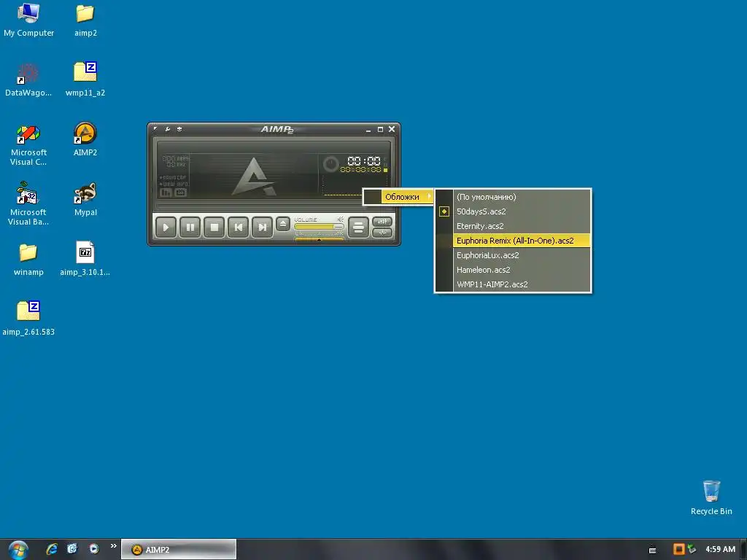Click the 00:00 elapsed time display
Image resolution: width=747 pixels, height=560 pixels.
(x=364, y=161)
